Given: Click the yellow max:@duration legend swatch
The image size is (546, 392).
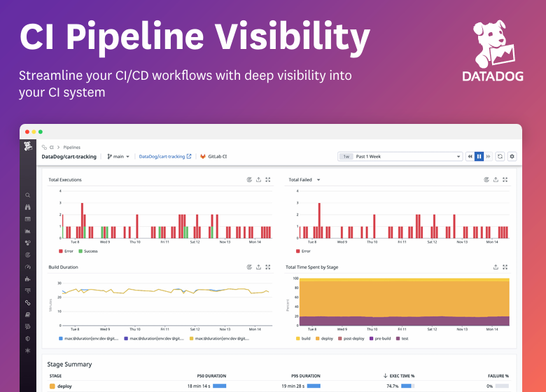Looking at the screenshot, I should coord(192,338).
